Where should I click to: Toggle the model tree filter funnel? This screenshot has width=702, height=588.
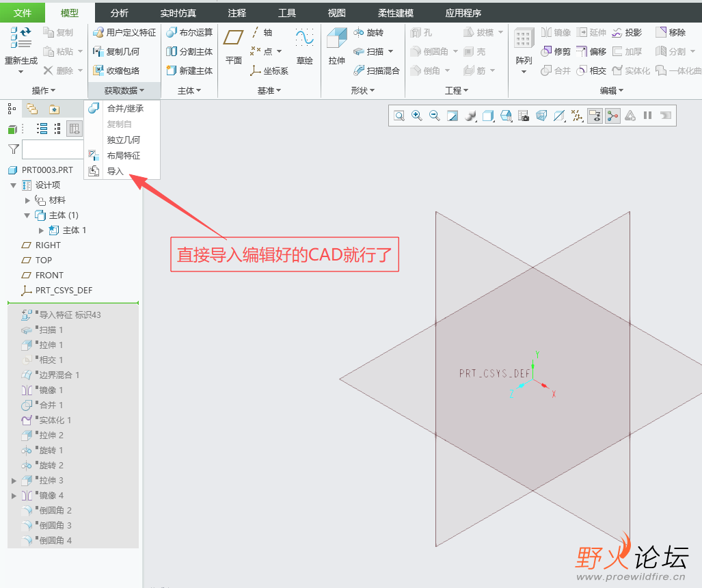[x=12, y=148]
